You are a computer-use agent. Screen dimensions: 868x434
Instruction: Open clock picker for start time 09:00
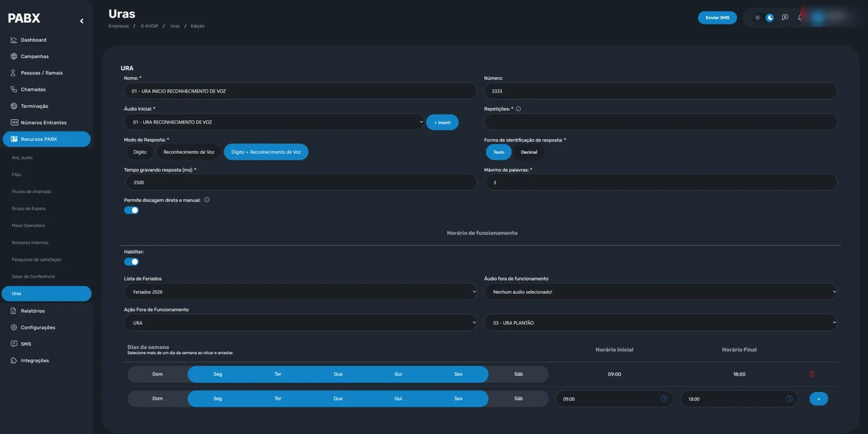664,399
